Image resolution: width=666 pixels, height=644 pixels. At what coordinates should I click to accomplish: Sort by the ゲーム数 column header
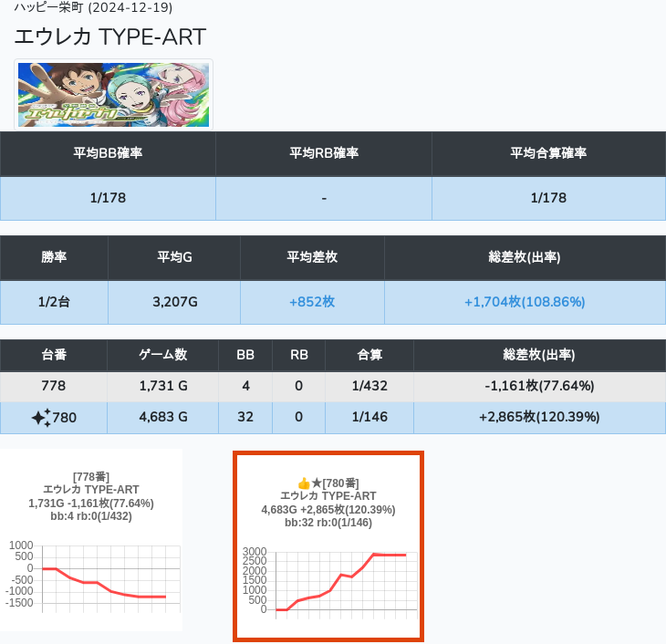163,354
